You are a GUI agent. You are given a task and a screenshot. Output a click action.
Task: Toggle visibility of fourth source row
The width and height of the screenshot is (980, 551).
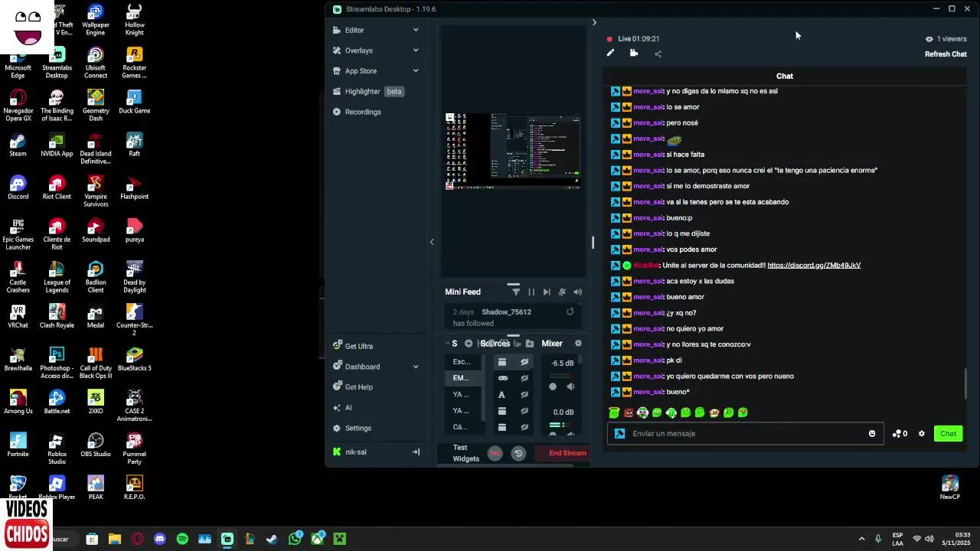tap(524, 411)
